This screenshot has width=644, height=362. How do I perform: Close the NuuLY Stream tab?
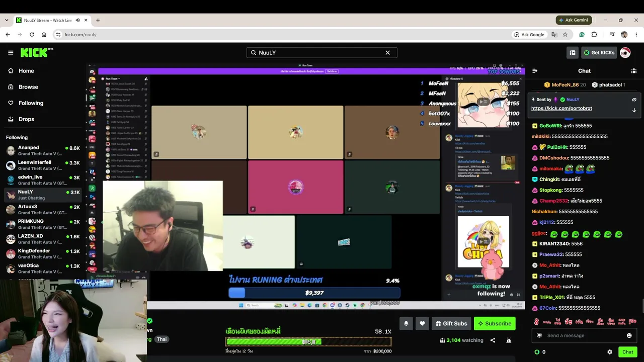pos(86,20)
